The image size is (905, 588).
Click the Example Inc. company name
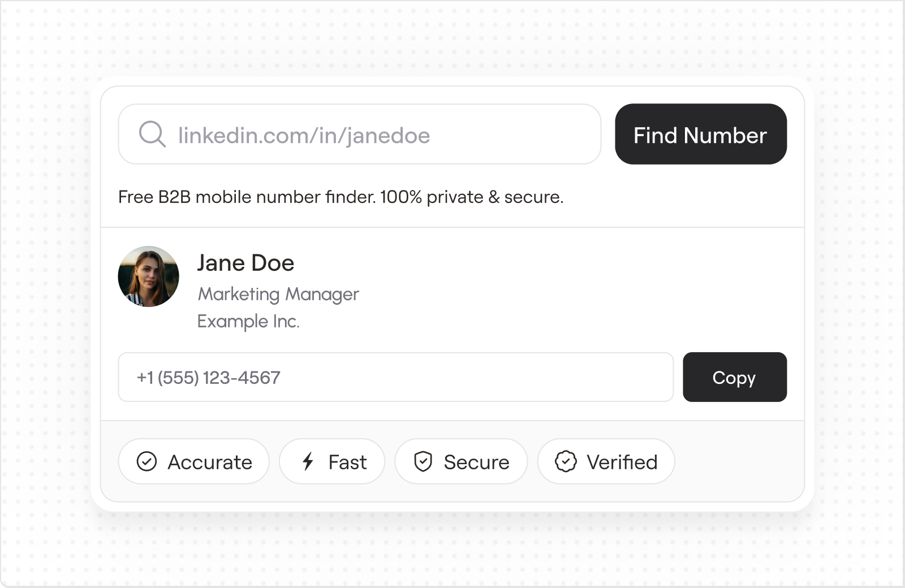(248, 321)
